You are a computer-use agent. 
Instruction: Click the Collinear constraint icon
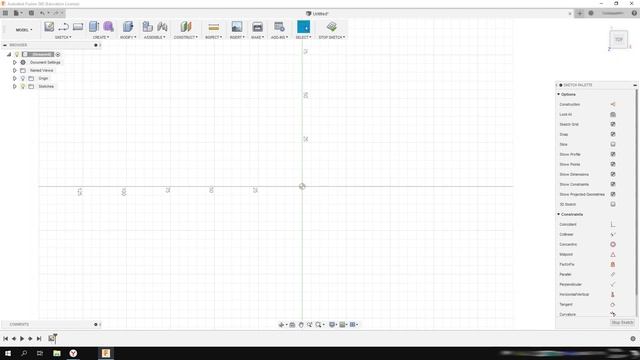[x=613, y=234]
